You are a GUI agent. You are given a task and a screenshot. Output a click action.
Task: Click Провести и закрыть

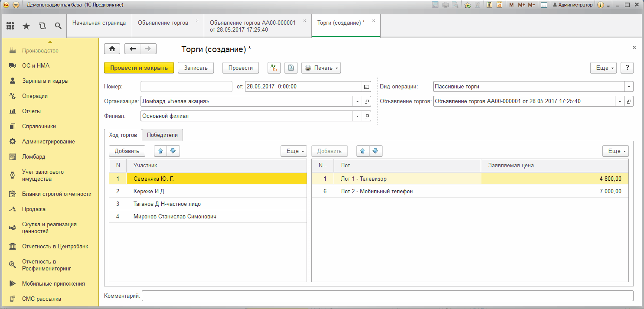click(x=139, y=68)
